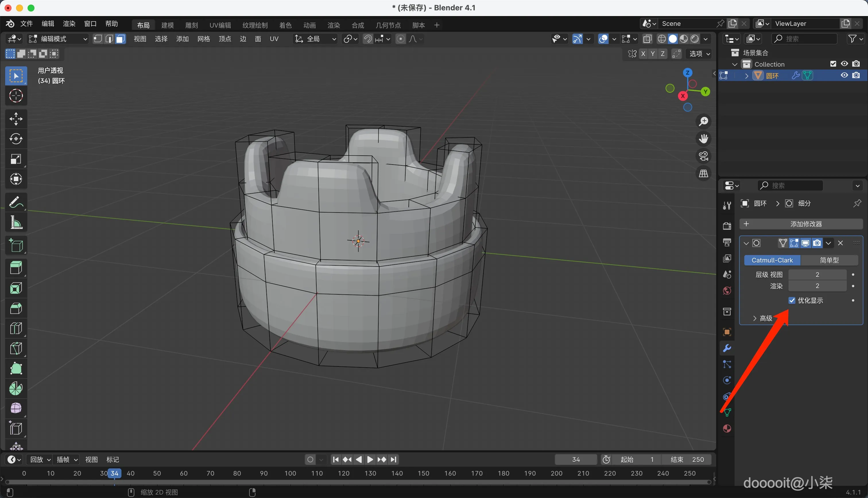The height and width of the screenshot is (498, 868).
Task: Open the 编辑模式 mode dropdown
Action: click(x=58, y=39)
